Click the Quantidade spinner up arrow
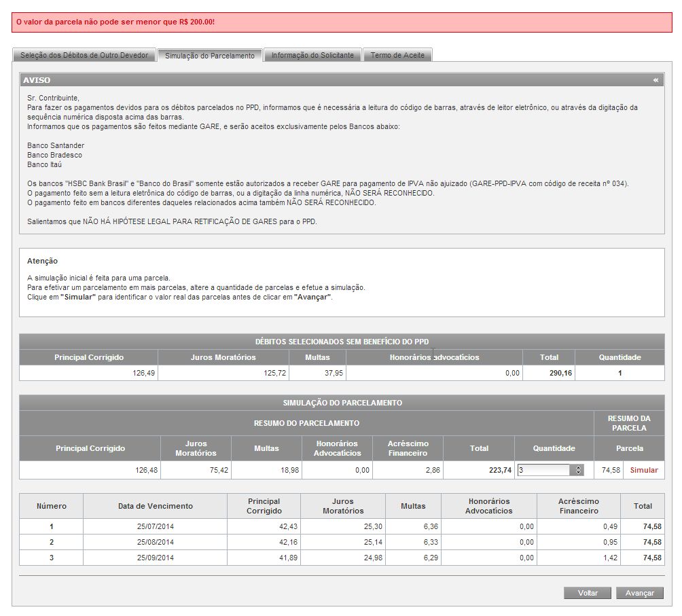 [579, 467]
